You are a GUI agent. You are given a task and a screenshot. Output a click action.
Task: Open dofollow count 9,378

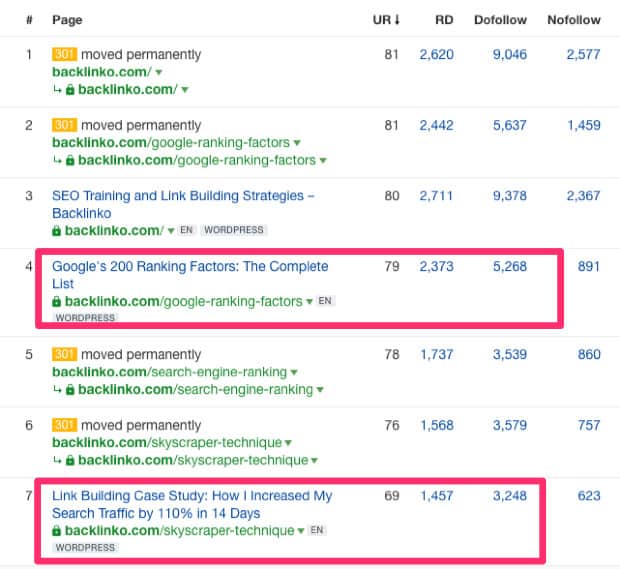[510, 196]
